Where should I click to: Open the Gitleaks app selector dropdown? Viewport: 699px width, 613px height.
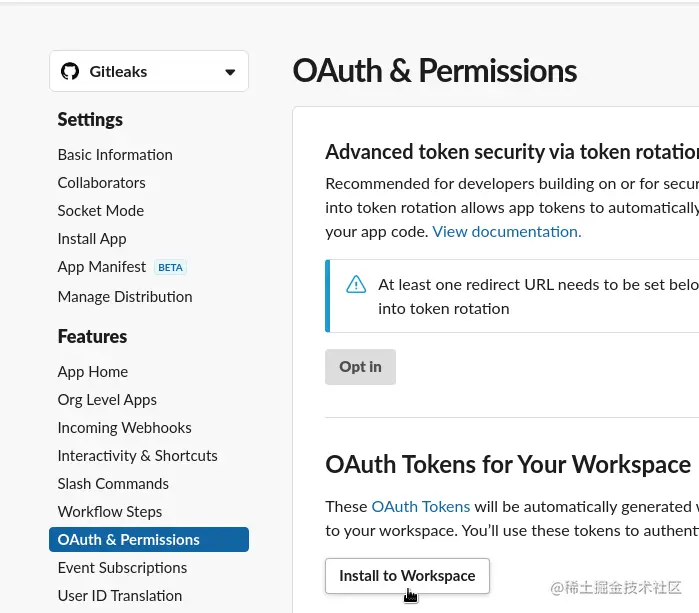coord(149,72)
